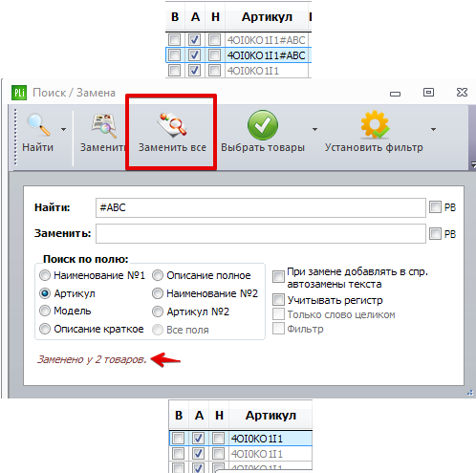Toggle A checkbox in highlighted bottom table row

pyautogui.click(x=198, y=439)
